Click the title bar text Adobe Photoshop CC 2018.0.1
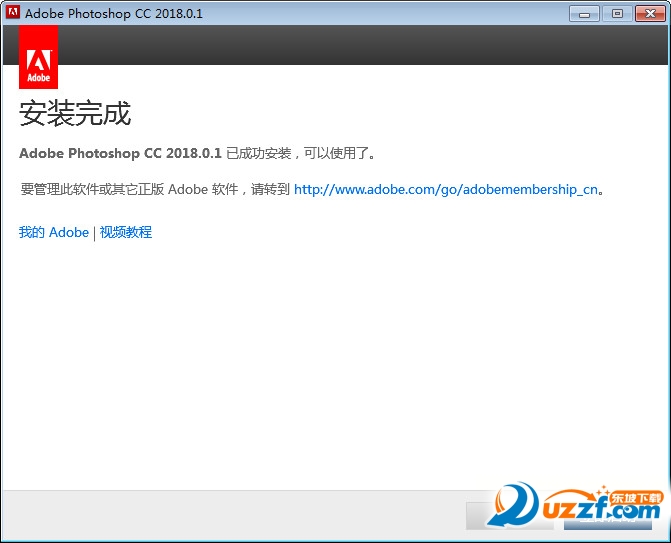 114,13
